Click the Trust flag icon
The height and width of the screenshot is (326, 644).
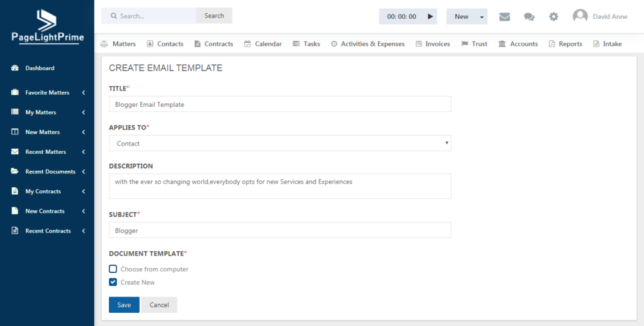coord(465,44)
